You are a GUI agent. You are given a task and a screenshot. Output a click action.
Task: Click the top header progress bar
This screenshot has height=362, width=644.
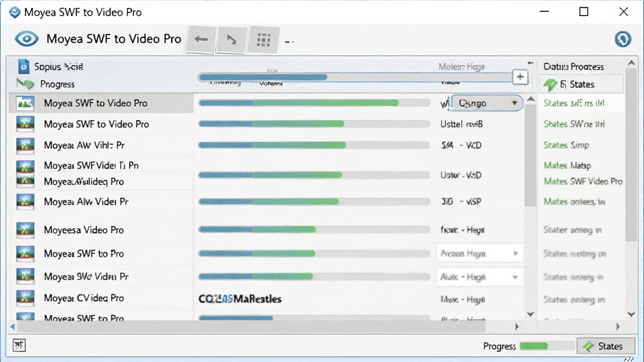click(x=355, y=77)
